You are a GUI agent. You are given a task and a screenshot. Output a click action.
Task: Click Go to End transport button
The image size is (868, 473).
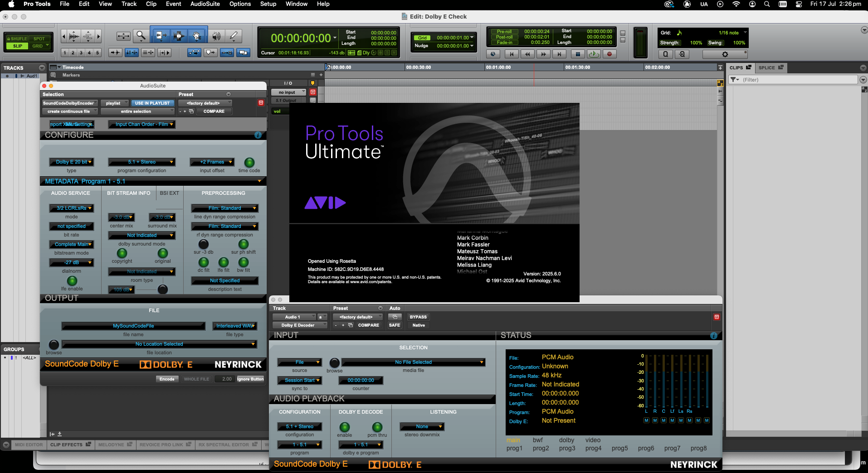pyautogui.click(x=559, y=54)
